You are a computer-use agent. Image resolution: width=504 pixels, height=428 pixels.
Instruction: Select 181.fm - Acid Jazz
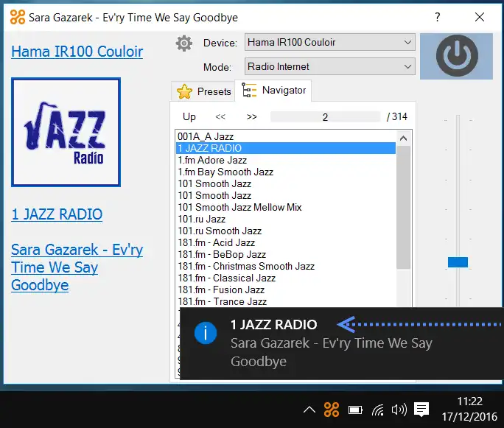(286, 242)
